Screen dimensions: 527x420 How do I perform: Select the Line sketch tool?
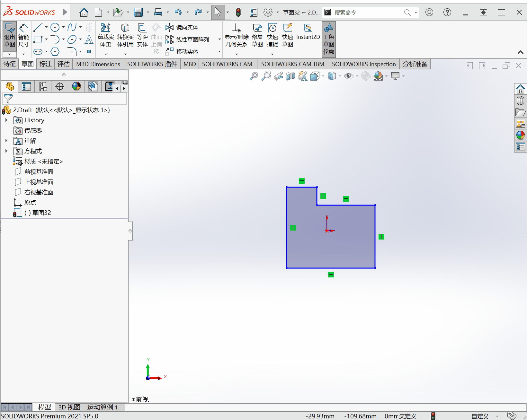pyautogui.click(x=38, y=27)
